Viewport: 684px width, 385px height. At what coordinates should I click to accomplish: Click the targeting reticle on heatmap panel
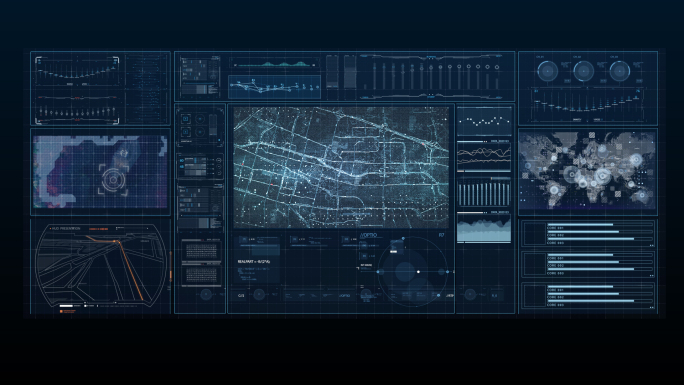pyautogui.click(x=113, y=179)
